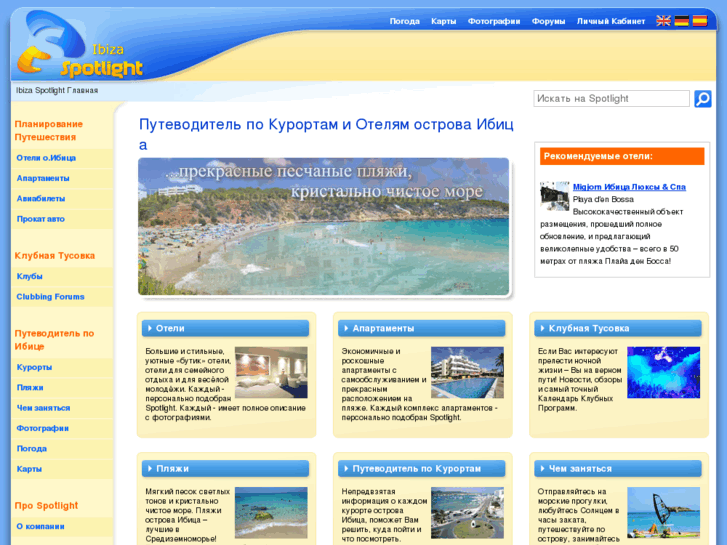Open 'Путеводитель по Курортам' card header
The image size is (727, 545).
(421, 469)
